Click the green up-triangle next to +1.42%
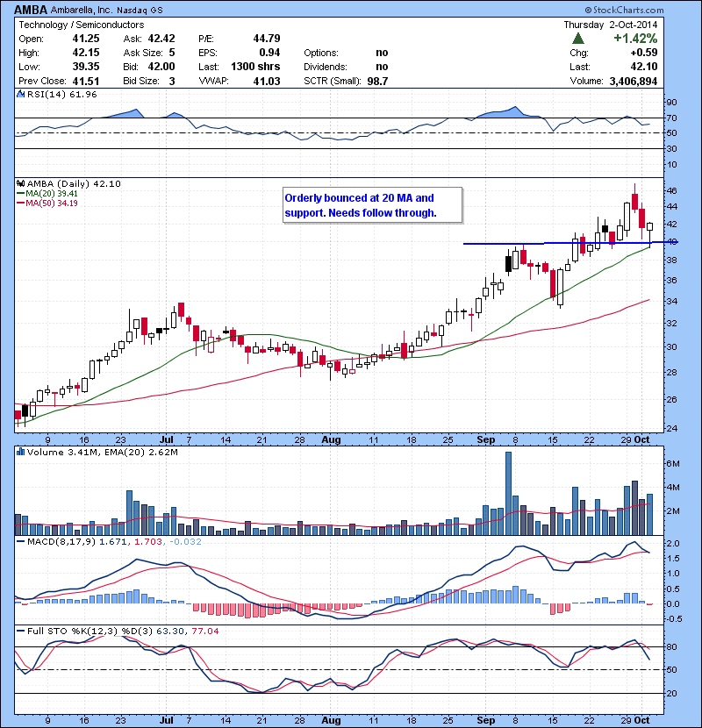The image size is (702, 728). point(577,38)
